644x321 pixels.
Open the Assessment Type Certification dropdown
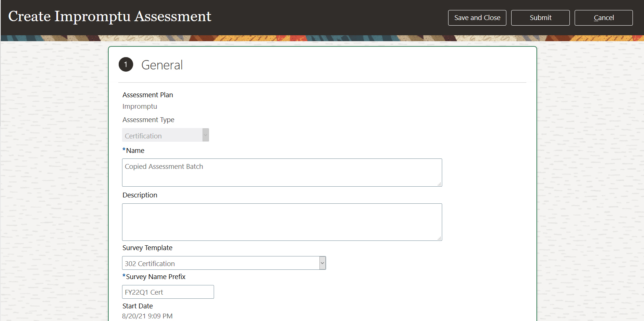pyautogui.click(x=162, y=135)
